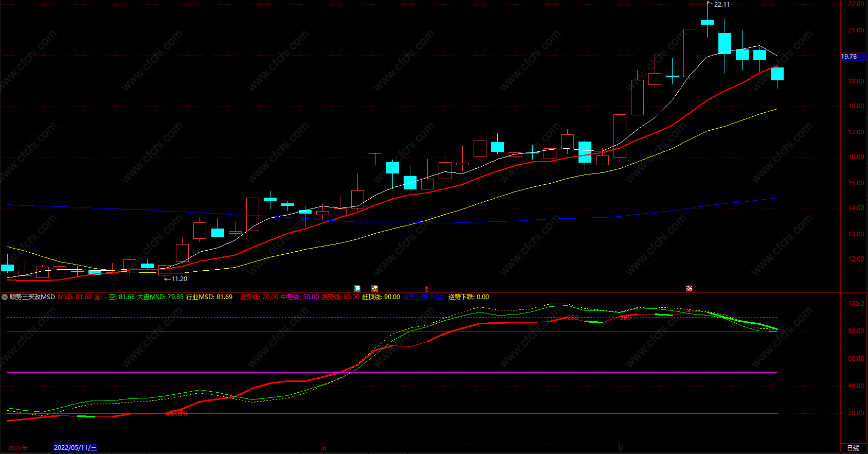Click the 赶顶线: 90.00 parameter
Screen dimensions: 868x454
[381, 297]
